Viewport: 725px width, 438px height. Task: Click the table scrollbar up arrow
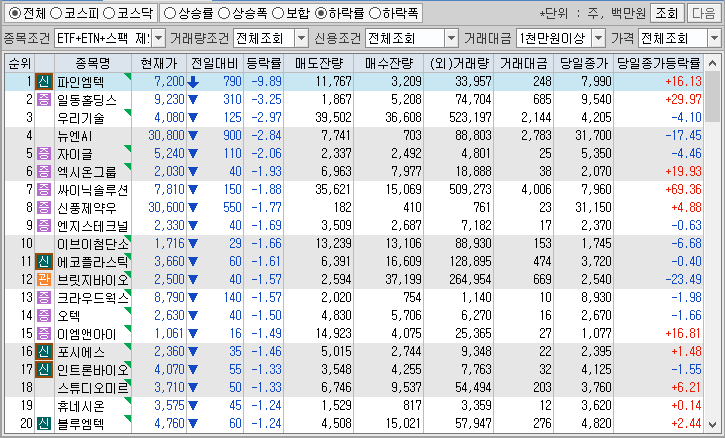[713, 63]
